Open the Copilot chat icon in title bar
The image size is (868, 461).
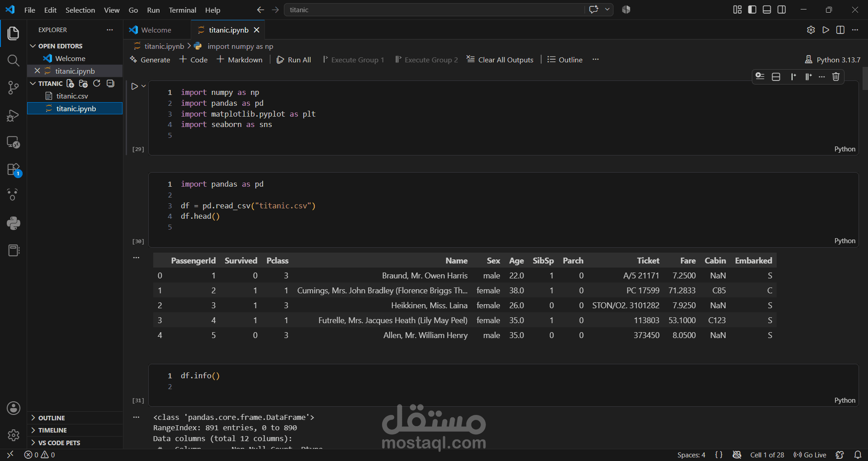click(594, 9)
